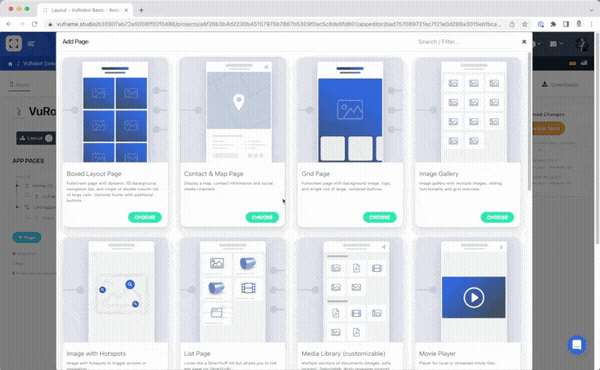Click the Movie Player title

click(437, 354)
